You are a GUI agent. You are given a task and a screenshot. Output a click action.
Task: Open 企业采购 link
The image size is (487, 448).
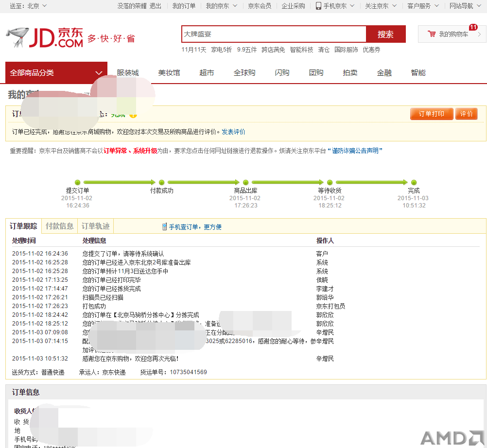(293, 6)
